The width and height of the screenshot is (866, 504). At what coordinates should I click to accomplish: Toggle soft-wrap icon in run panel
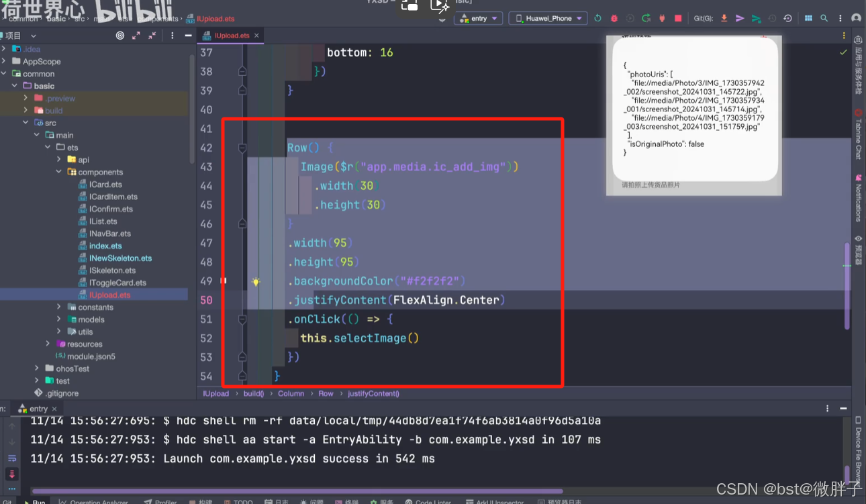[x=11, y=458]
